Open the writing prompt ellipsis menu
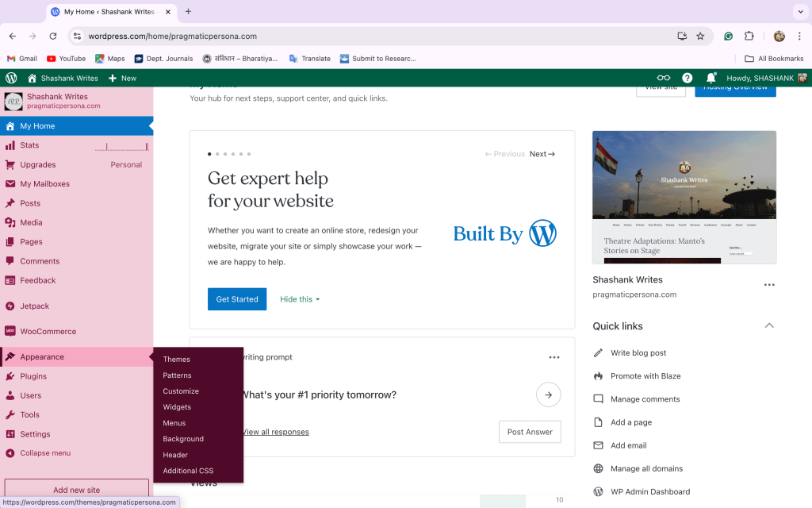Screen dimensions: 812x508 (x=554, y=357)
